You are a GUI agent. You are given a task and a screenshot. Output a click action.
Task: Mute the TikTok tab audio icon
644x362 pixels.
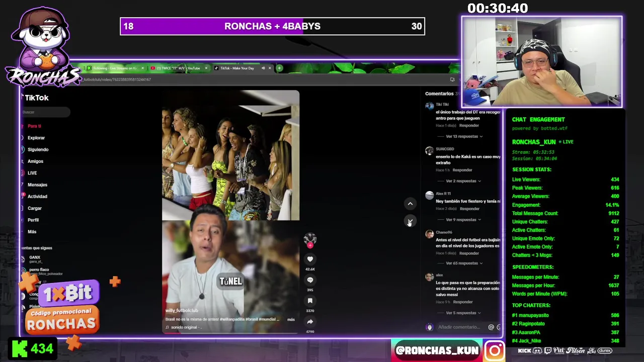click(263, 68)
